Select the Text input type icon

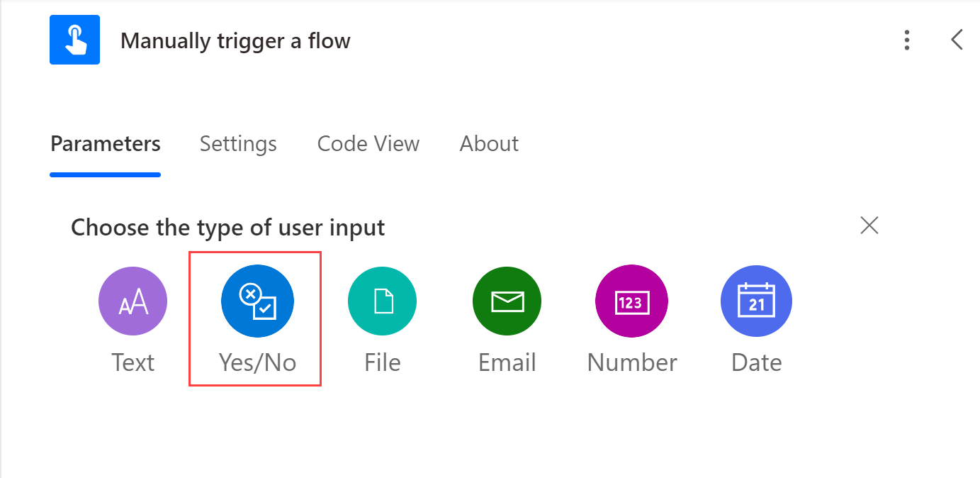pyautogui.click(x=133, y=301)
